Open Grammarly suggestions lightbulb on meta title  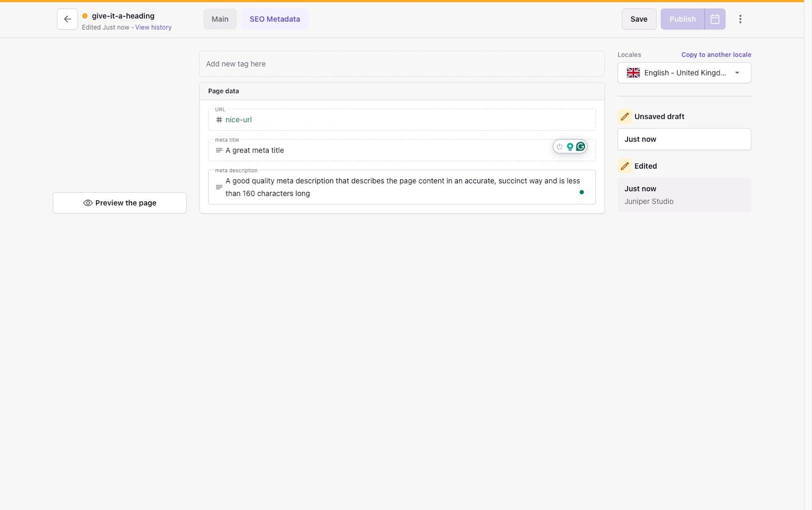tap(570, 146)
